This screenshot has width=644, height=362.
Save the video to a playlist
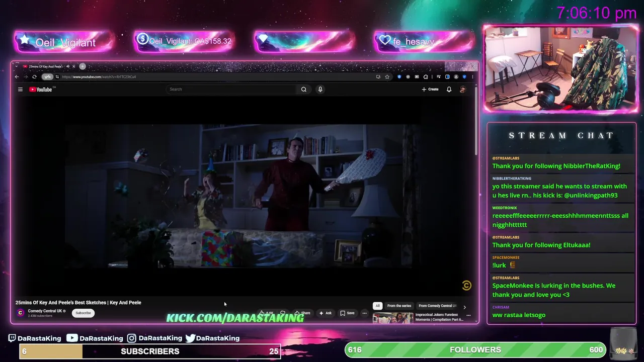click(347, 313)
